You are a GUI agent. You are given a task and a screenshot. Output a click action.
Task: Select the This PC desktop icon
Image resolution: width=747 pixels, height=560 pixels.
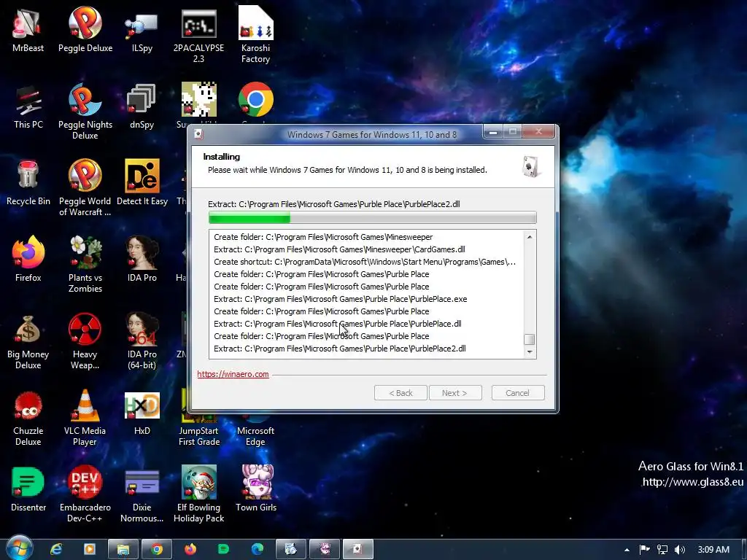coord(28,106)
